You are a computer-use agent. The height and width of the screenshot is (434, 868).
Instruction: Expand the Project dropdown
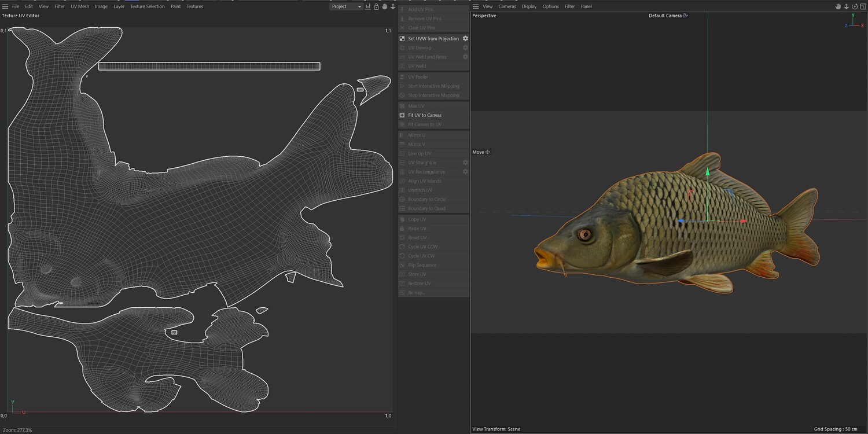coord(346,6)
